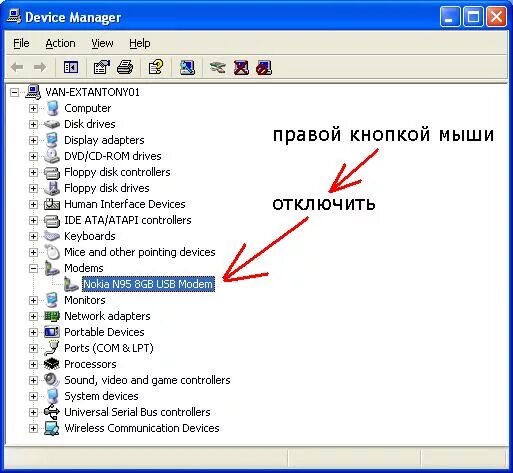Expand Universal Serial Bus controllers node
The image size is (513, 473).
pos(33,412)
